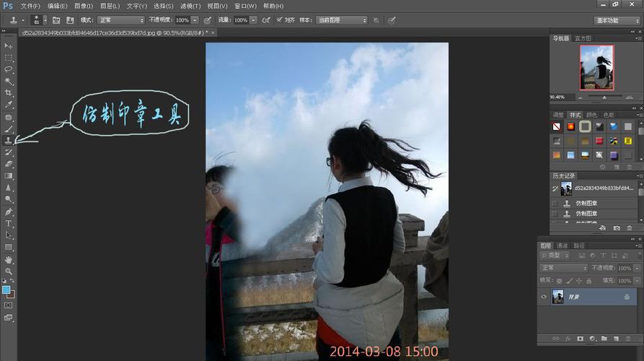The width and height of the screenshot is (644, 361).
Task: Create a new group folder in Layers
Action: tap(604, 339)
